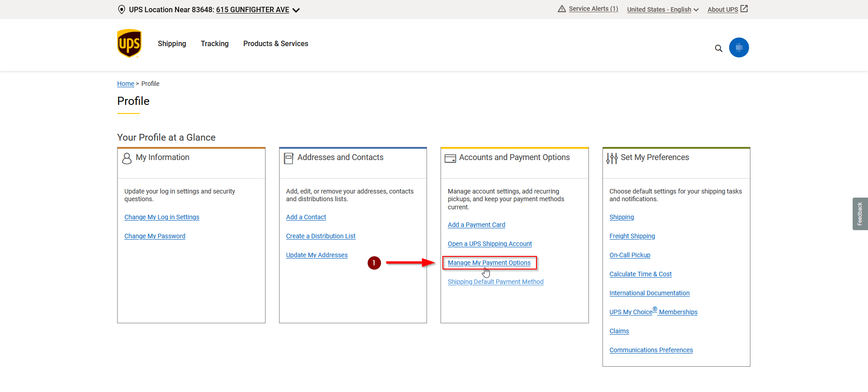Click Create a Distribution List link
Viewport: 868px width, 392px height.
click(x=321, y=236)
